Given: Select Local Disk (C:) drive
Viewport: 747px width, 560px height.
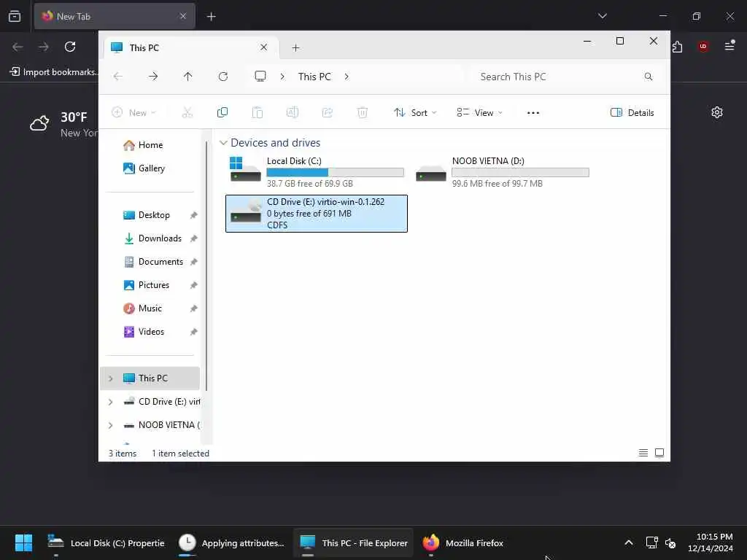Looking at the screenshot, I should [x=317, y=172].
